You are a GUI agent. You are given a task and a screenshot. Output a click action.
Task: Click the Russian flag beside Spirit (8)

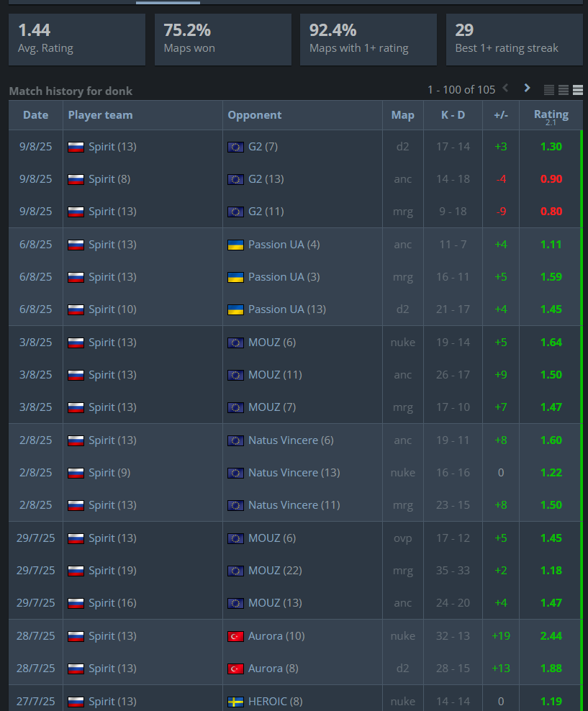click(76, 180)
